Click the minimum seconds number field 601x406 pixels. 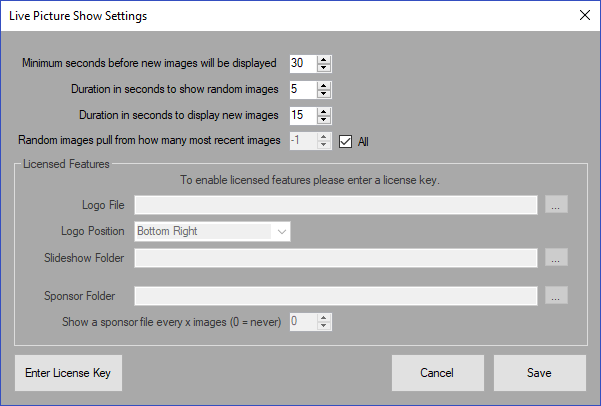(x=304, y=63)
